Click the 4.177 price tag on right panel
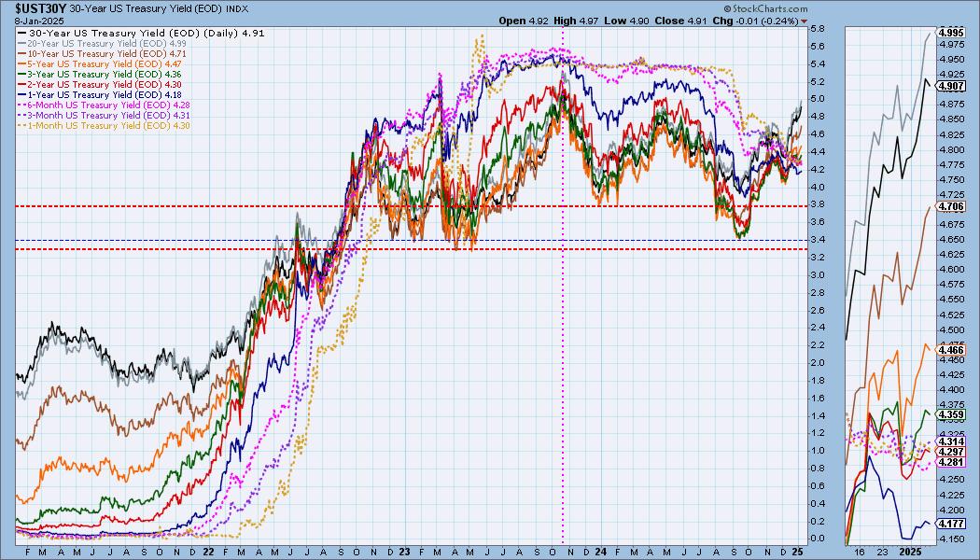 click(951, 524)
